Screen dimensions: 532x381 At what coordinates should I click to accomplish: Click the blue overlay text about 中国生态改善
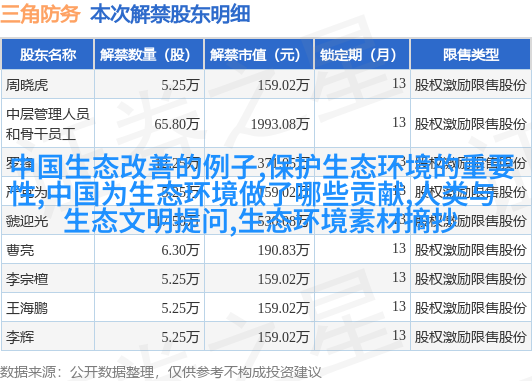(x=263, y=194)
